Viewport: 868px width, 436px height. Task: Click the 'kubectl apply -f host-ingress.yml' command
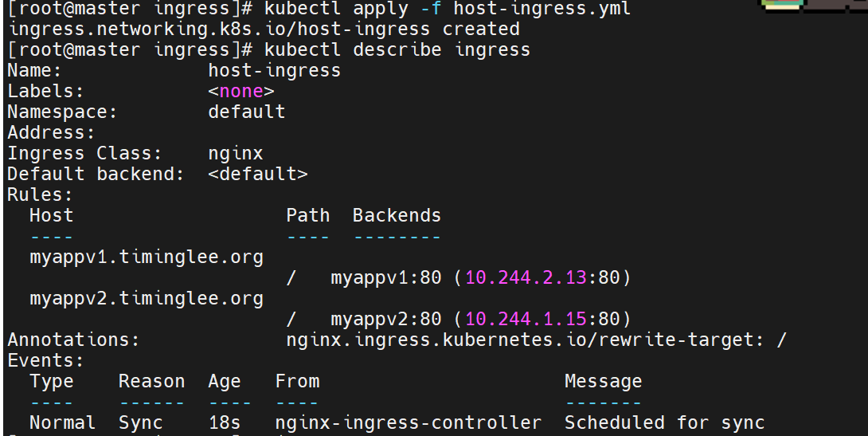[448, 8]
